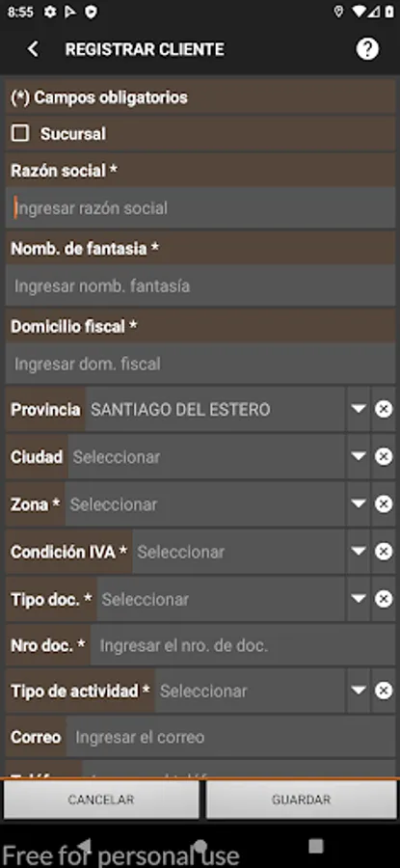Tap the back arrow icon
Image resolution: width=400 pixels, height=868 pixels.
click(33, 49)
